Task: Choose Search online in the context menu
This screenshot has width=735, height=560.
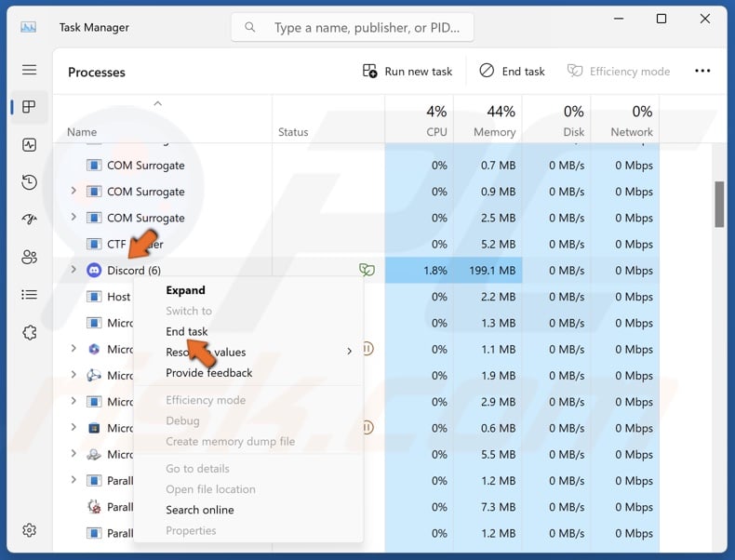Action: tap(200, 510)
